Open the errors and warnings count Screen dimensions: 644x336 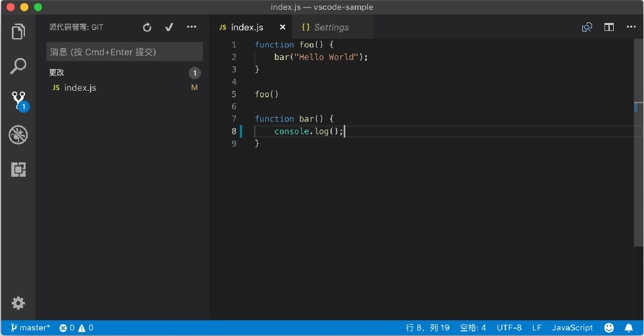click(x=76, y=328)
